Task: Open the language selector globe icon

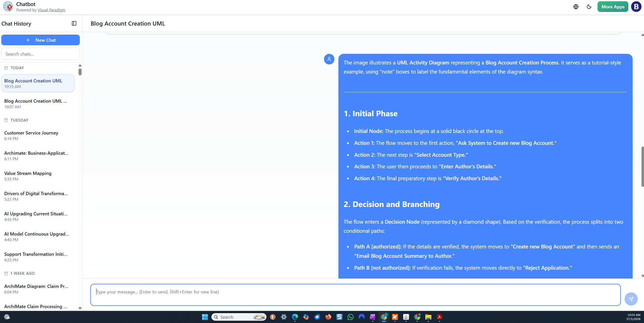Action: click(576, 7)
